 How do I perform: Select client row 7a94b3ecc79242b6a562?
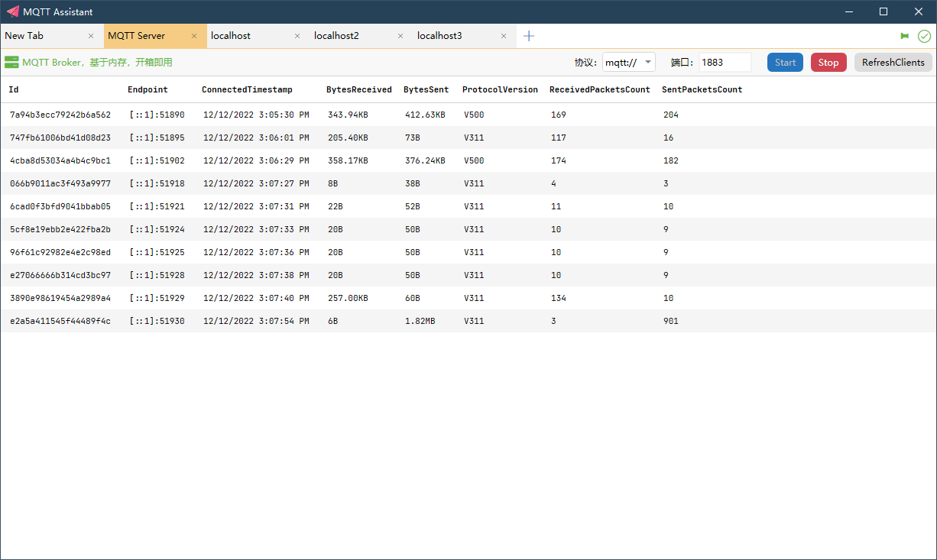point(60,115)
